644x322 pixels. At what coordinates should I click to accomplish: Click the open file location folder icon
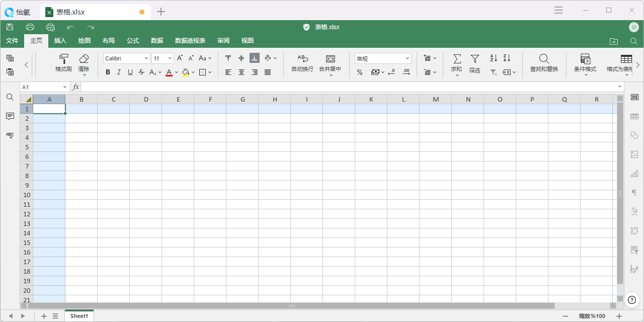(613, 41)
